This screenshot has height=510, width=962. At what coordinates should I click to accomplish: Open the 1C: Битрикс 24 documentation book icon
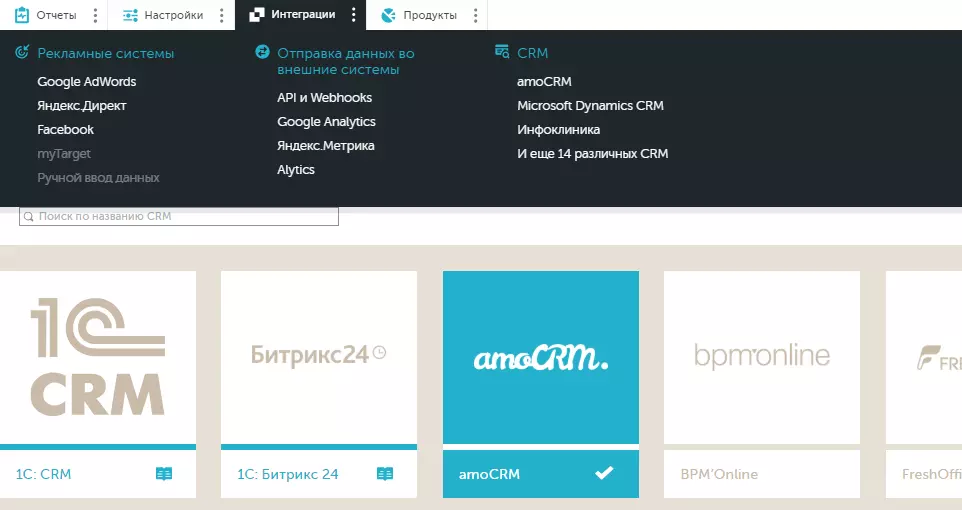[385, 474]
